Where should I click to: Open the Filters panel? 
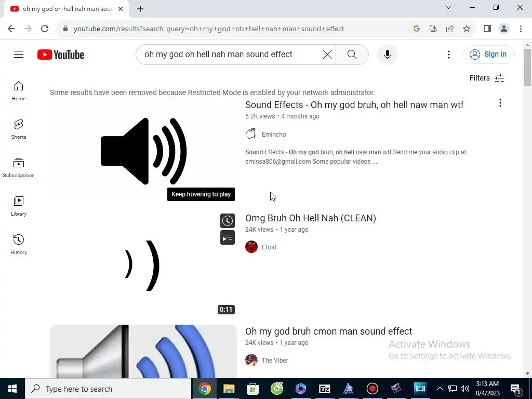coord(487,78)
